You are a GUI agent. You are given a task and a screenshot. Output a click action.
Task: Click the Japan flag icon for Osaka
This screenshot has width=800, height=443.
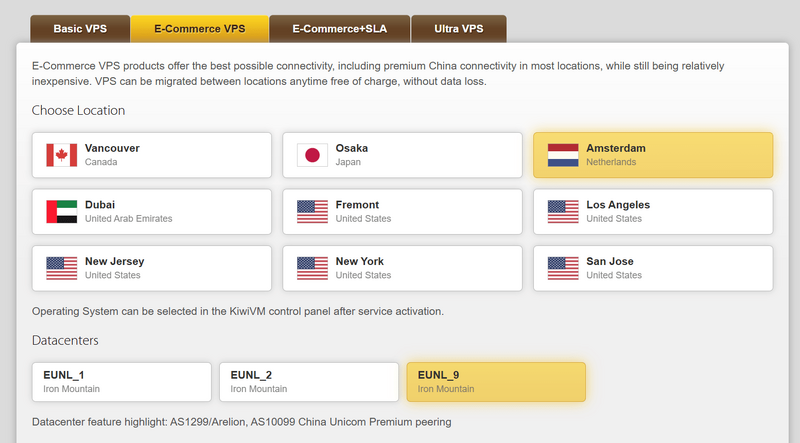pos(312,155)
